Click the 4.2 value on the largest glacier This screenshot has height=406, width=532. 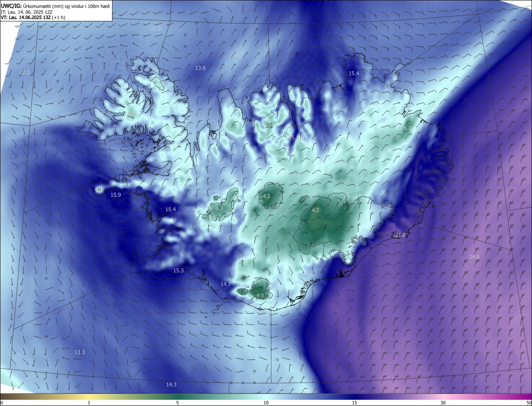315,210
